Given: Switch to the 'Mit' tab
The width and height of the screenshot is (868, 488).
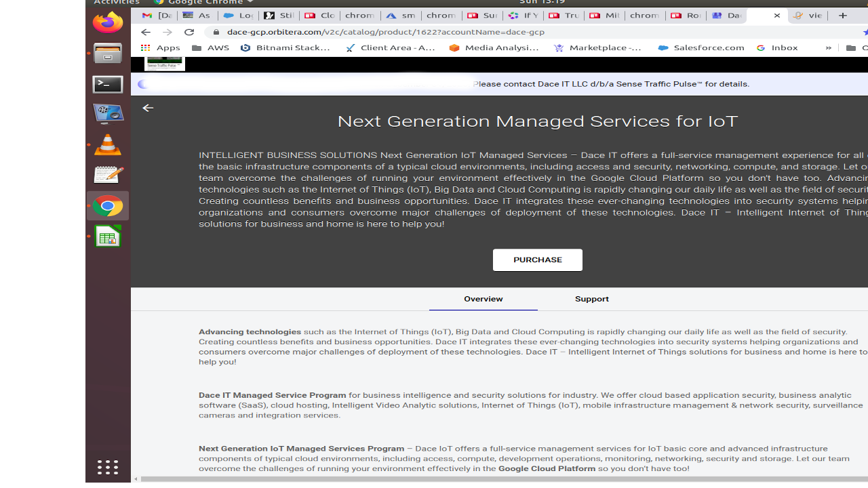Looking at the screenshot, I should [604, 16].
